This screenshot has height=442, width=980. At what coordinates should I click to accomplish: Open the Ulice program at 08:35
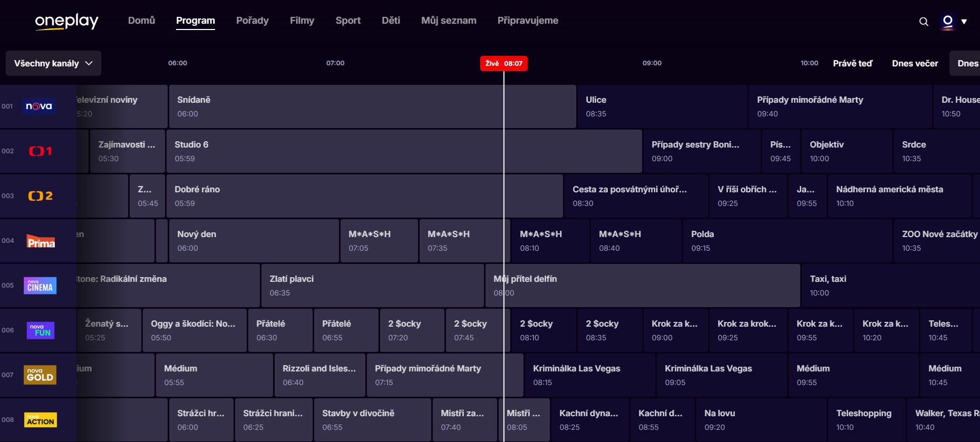(x=662, y=106)
